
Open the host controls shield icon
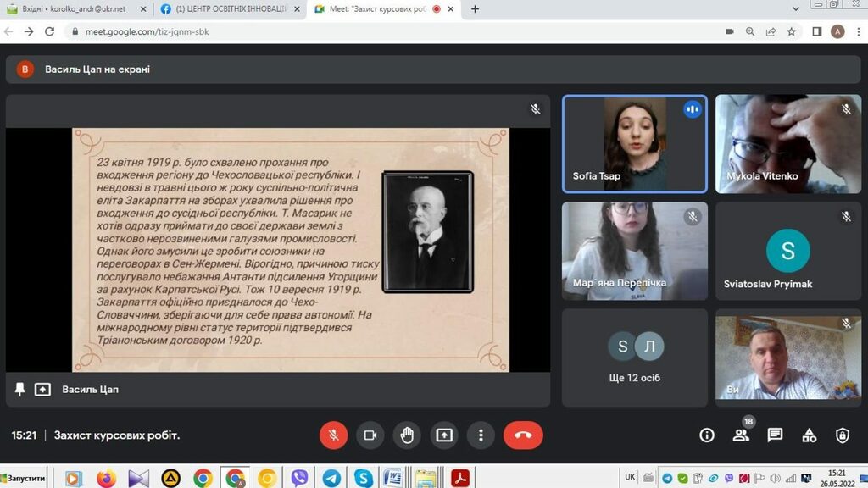click(843, 435)
